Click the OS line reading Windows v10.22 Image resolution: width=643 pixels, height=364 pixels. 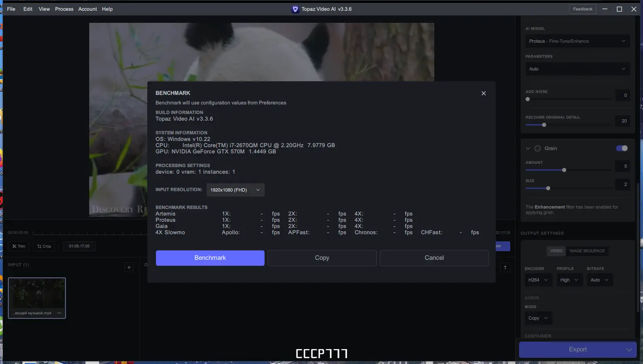pos(183,139)
